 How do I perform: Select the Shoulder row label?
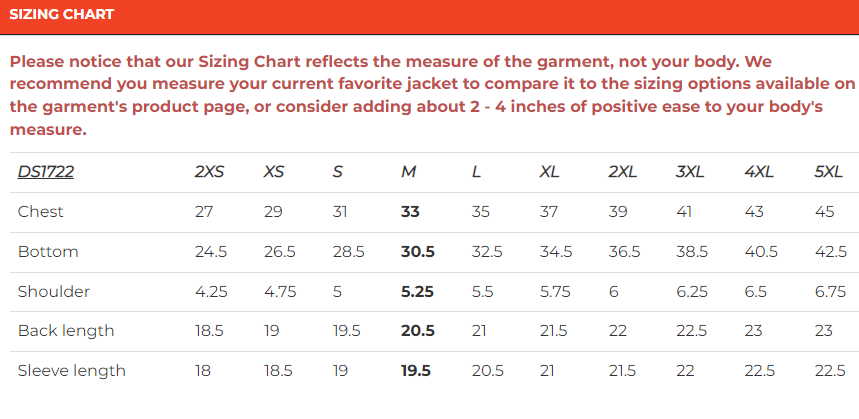[x=54, y=291]
